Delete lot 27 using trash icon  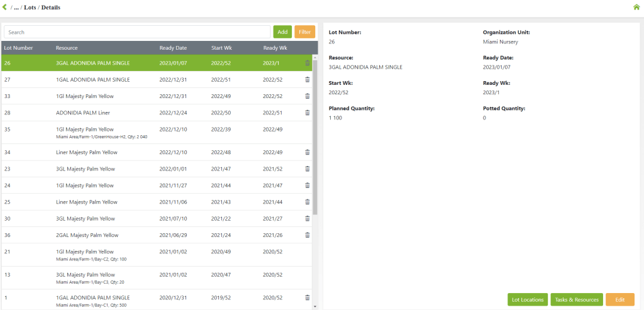click(x=308, y=80)
